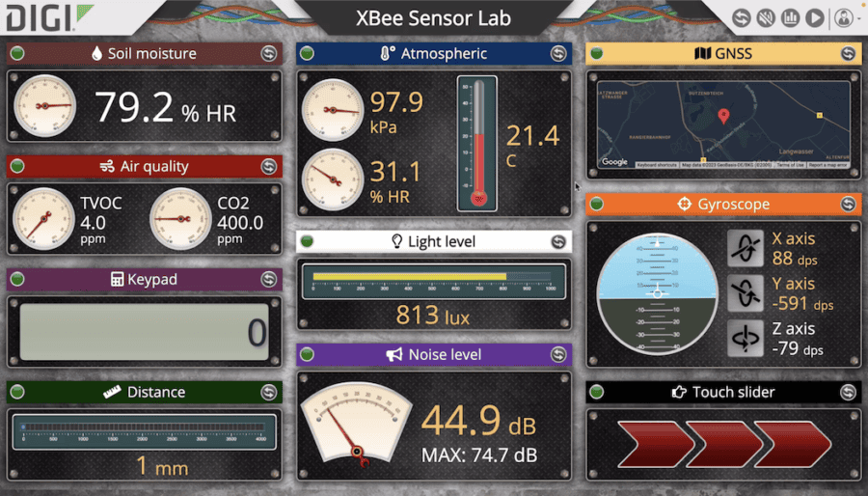Click the Terms of Use map link
The height and width of the screenshot is (496, 868).
point(789,165)
